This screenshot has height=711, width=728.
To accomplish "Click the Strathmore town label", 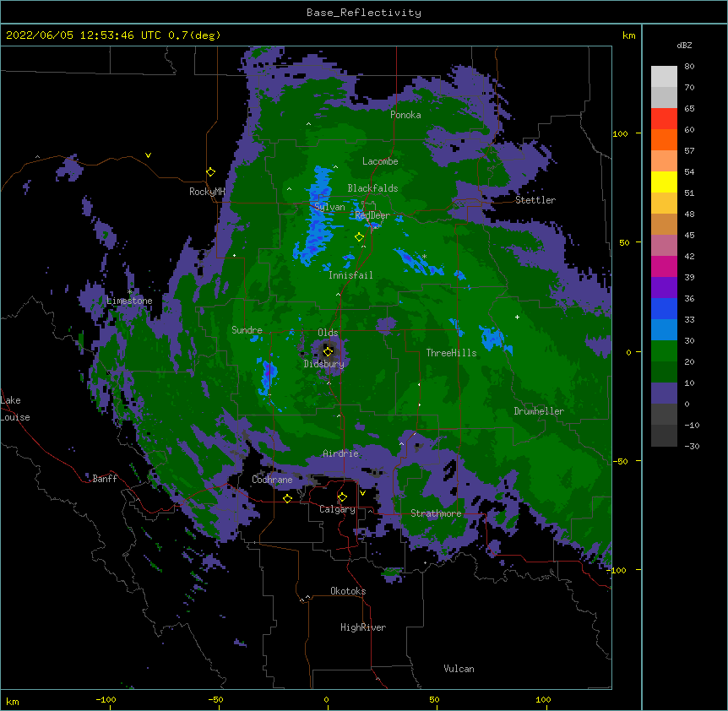I will tap(436, 513).
